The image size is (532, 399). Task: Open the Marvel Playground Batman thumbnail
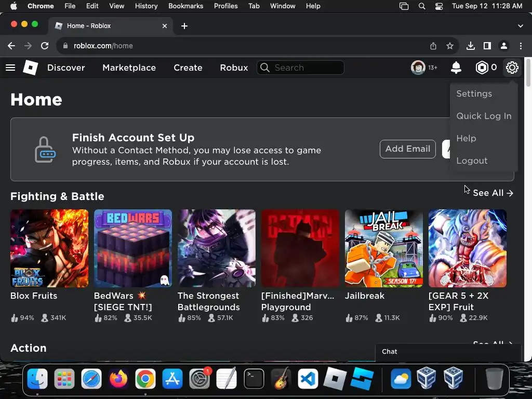[x=300, y=248]
